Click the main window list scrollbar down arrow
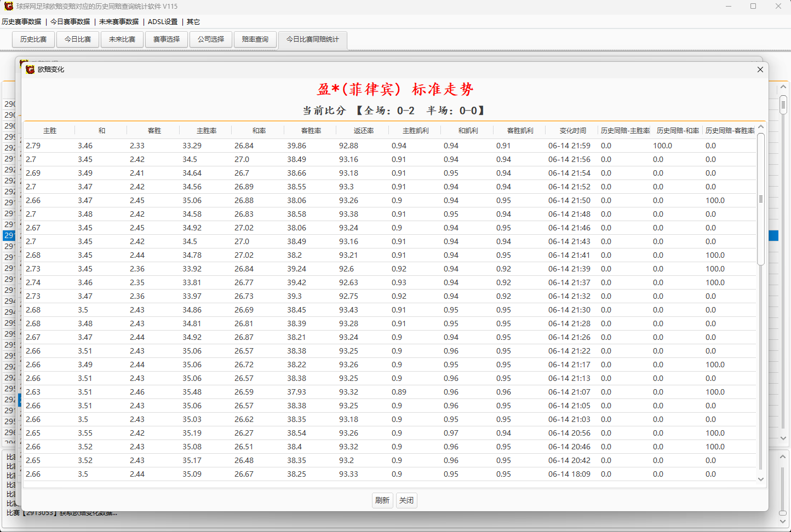This screenshot has width=791, height=532. click(783, 438)
